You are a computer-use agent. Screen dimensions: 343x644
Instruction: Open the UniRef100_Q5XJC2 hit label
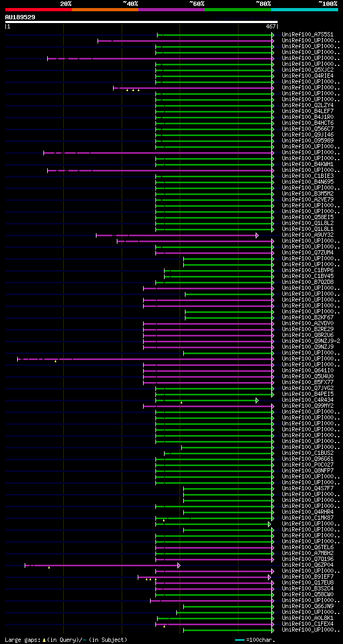(308, 70)
